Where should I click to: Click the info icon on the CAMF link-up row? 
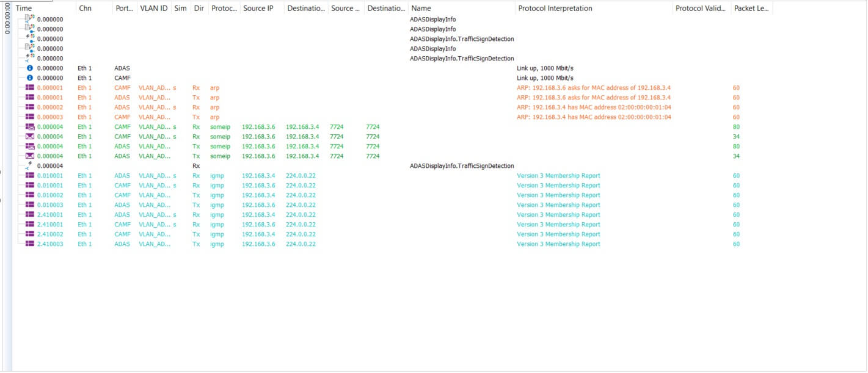pos(30,78)
